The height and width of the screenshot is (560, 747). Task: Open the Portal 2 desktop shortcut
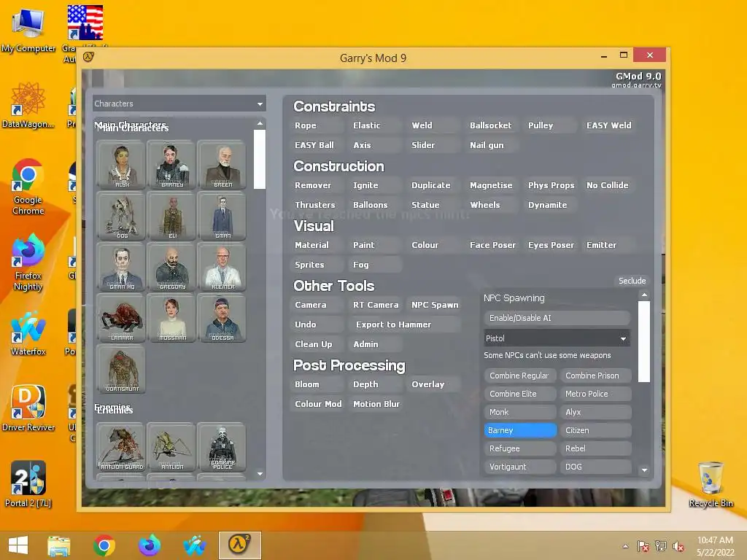[x=28, y=484]
